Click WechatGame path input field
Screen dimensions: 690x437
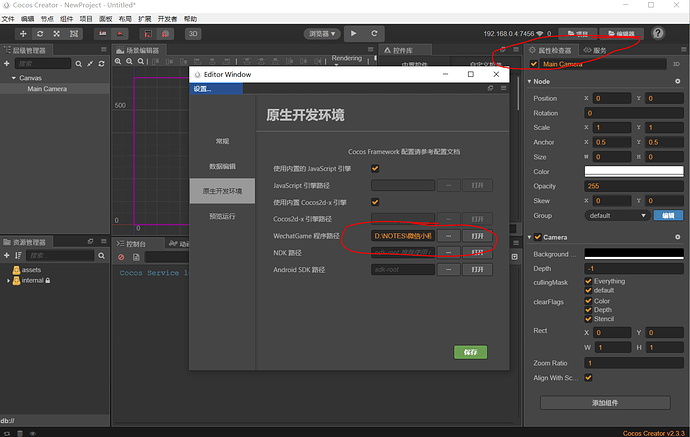pyautogui.click(x=403, y=236)
